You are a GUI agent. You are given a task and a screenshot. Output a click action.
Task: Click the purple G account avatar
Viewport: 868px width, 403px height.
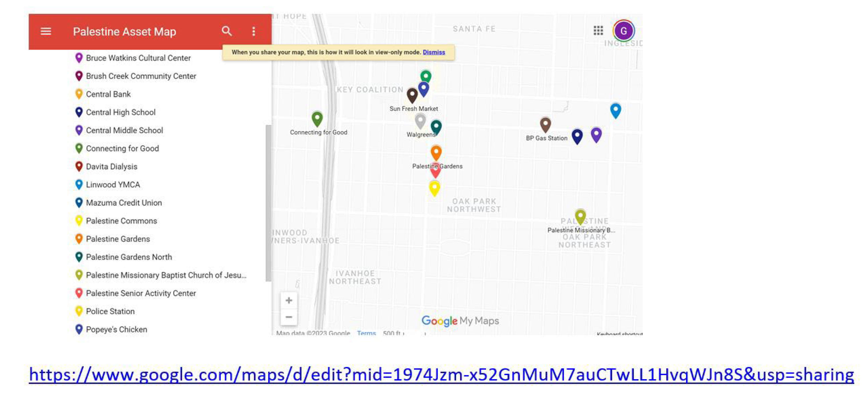point(623,31)
